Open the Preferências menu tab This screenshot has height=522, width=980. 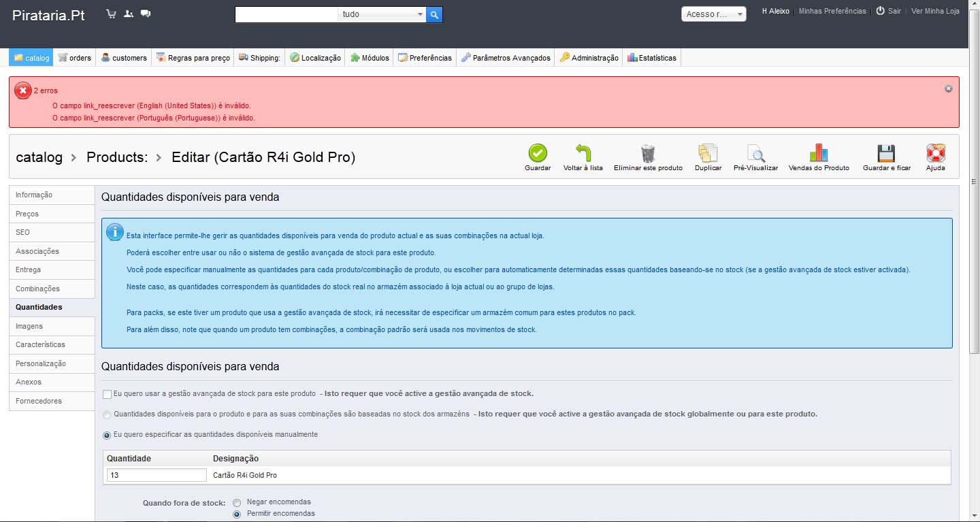point(425,58)
